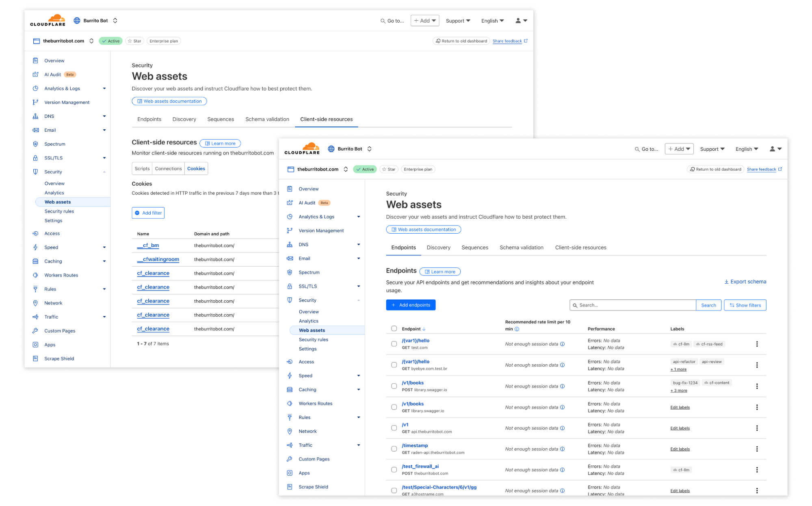
Task: Click the Star button in the front window
Action: pos(388,169)
